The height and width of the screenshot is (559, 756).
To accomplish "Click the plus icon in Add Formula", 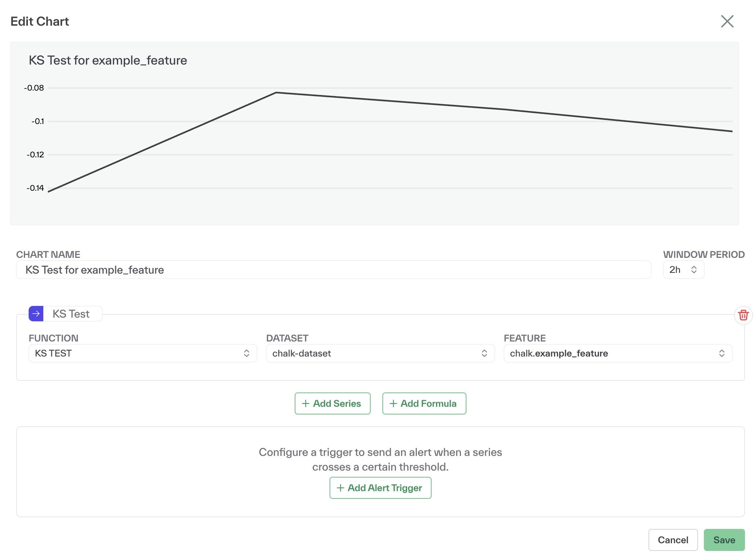I will tap(393, 403).
